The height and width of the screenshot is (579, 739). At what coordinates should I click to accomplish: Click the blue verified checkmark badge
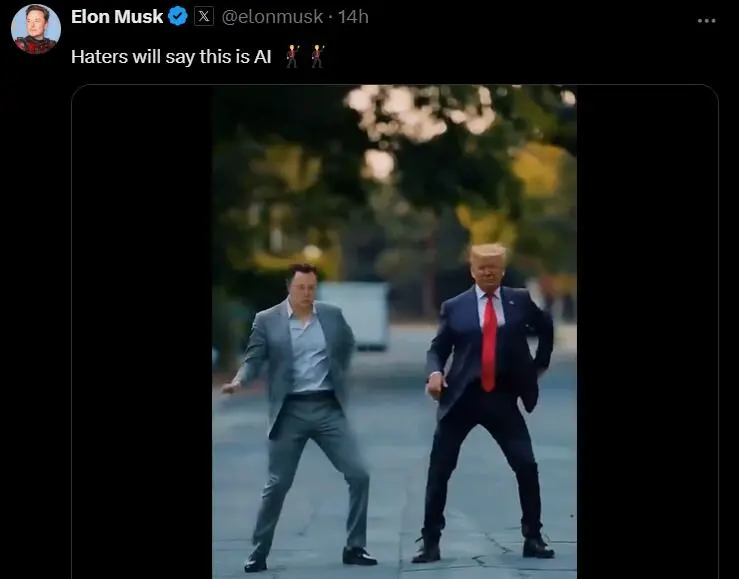click(177, 16)
